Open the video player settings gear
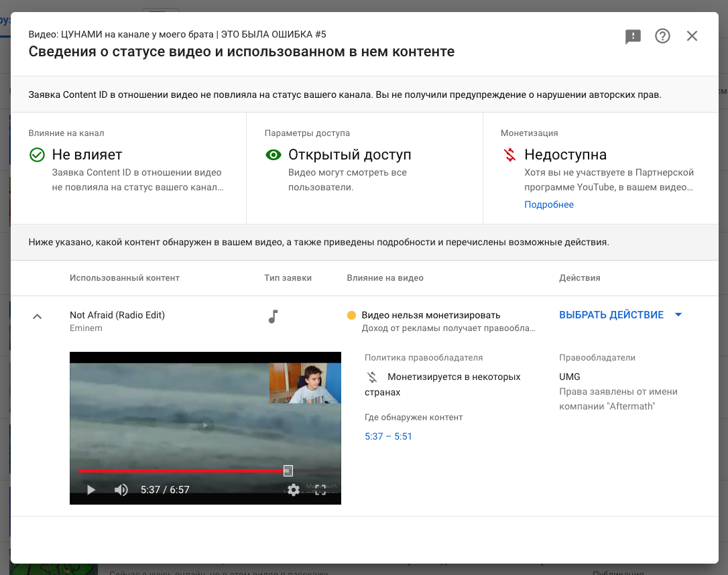728x575 pixels. tap(294, 490)
